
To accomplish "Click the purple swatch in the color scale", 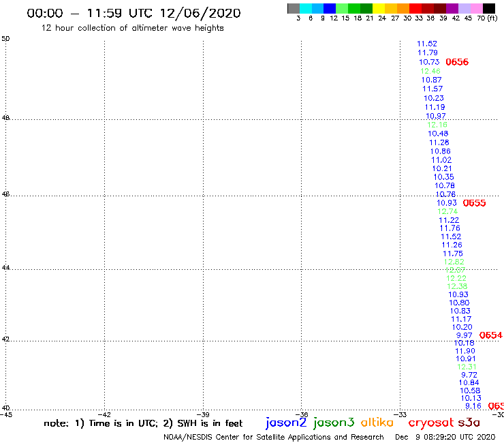I will pyautogui.click(x=452, y=8).
